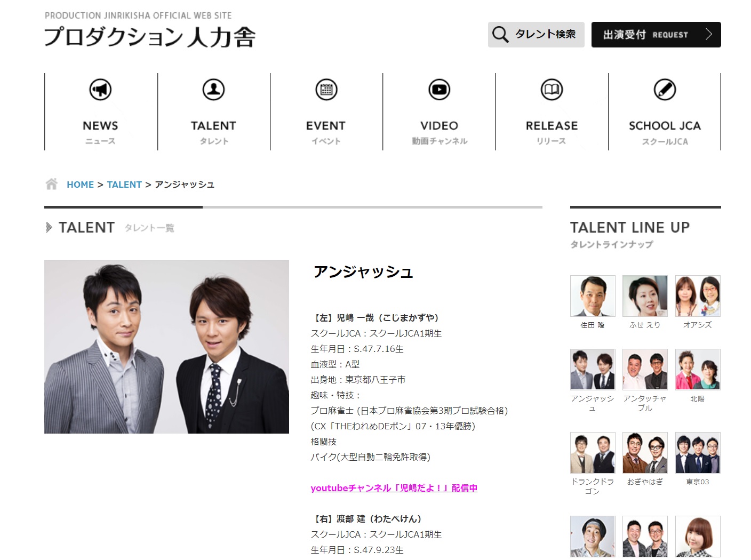Click the プロダクション人力舎 site logo

150,37
